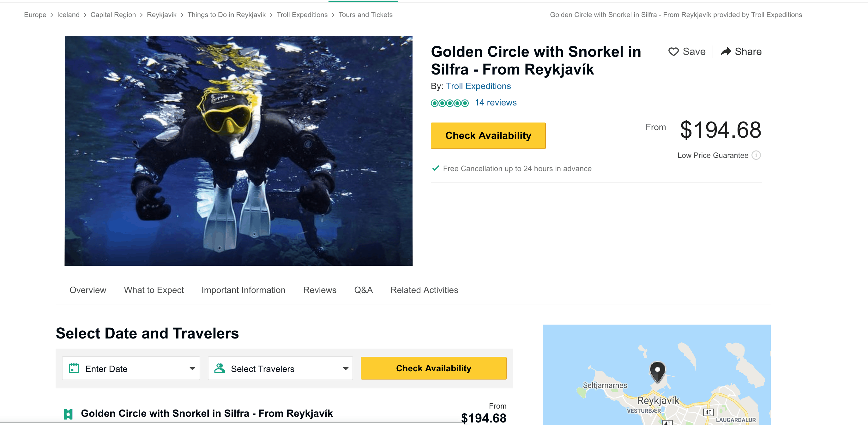Click the top Check Availability button
The width and height of the screenshot is (868, 425).
coord(488,135)
